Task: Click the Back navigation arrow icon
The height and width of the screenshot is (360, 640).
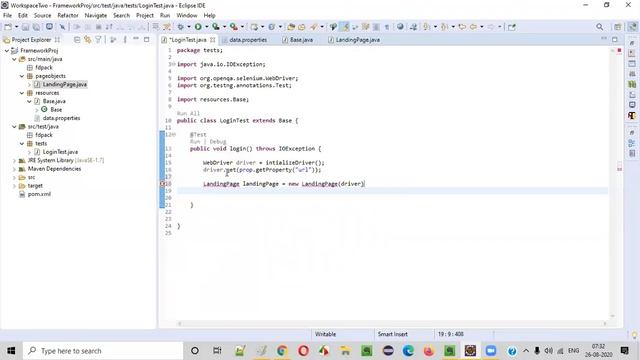Action: [x=473, y=27]
